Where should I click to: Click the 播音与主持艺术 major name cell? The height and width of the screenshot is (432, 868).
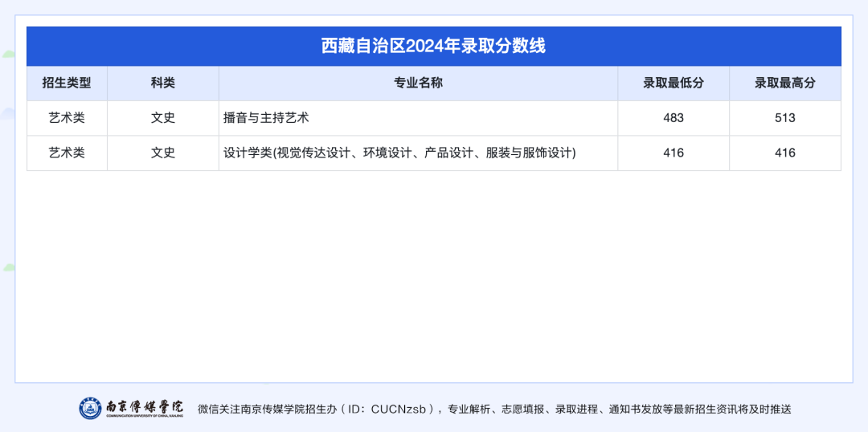[x=418, y=118]
